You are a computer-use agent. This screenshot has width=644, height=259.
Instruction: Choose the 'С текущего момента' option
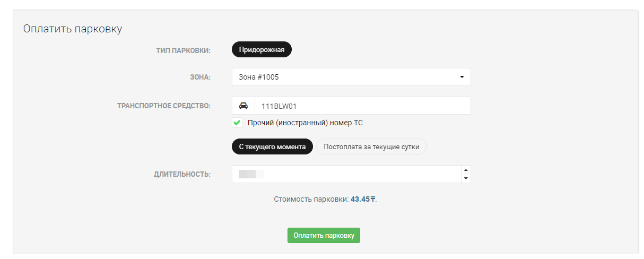tap(272, 147)
